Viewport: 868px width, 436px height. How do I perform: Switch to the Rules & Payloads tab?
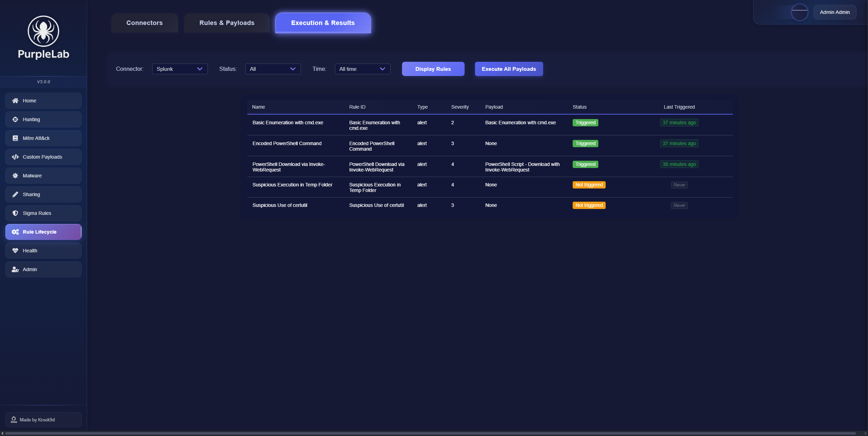tap(227, 23)
